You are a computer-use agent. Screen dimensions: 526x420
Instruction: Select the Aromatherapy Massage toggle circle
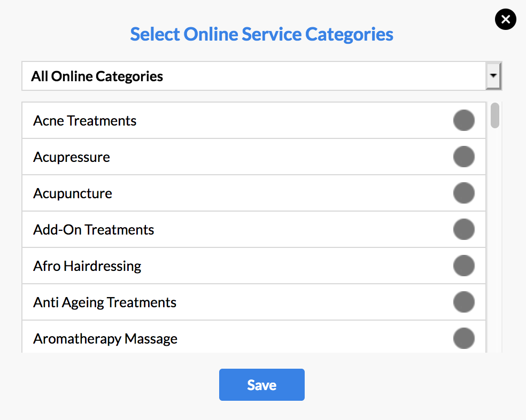(463, 339)
